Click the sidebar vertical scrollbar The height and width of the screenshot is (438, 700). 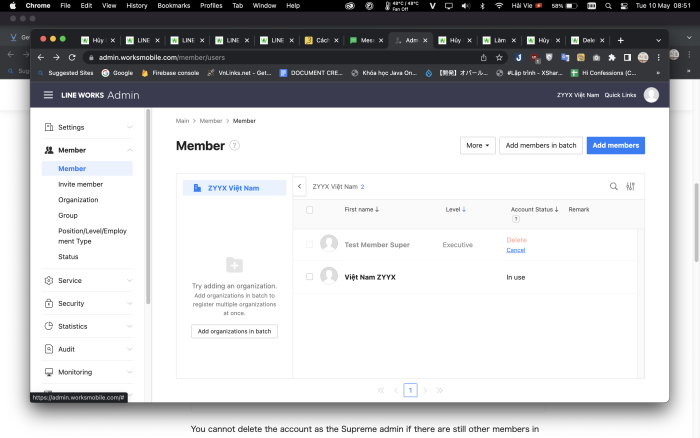148,207
